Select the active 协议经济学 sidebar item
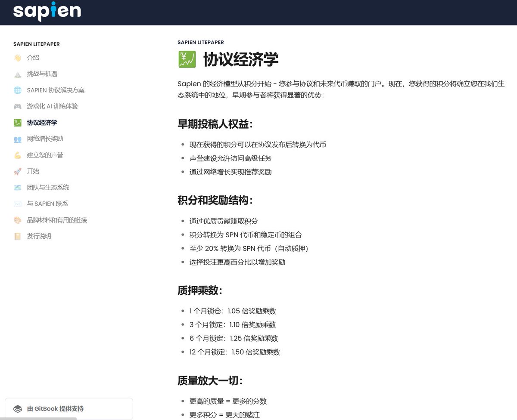 tap(42, 123)
